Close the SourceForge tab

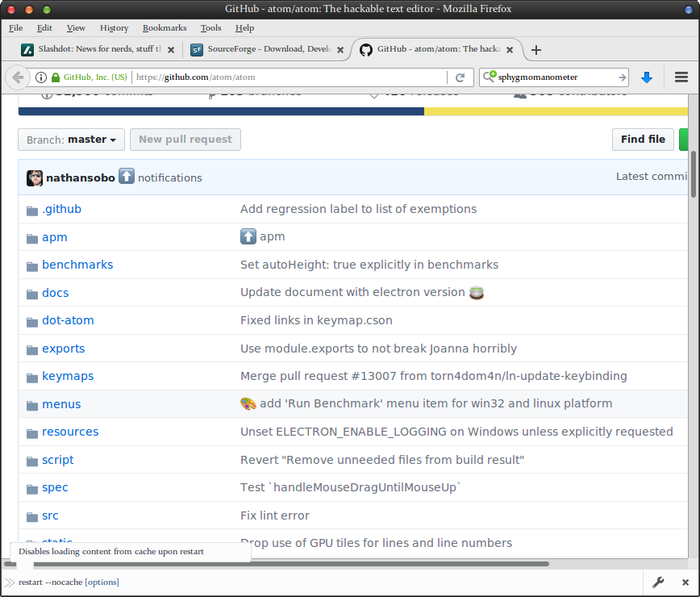340,50
